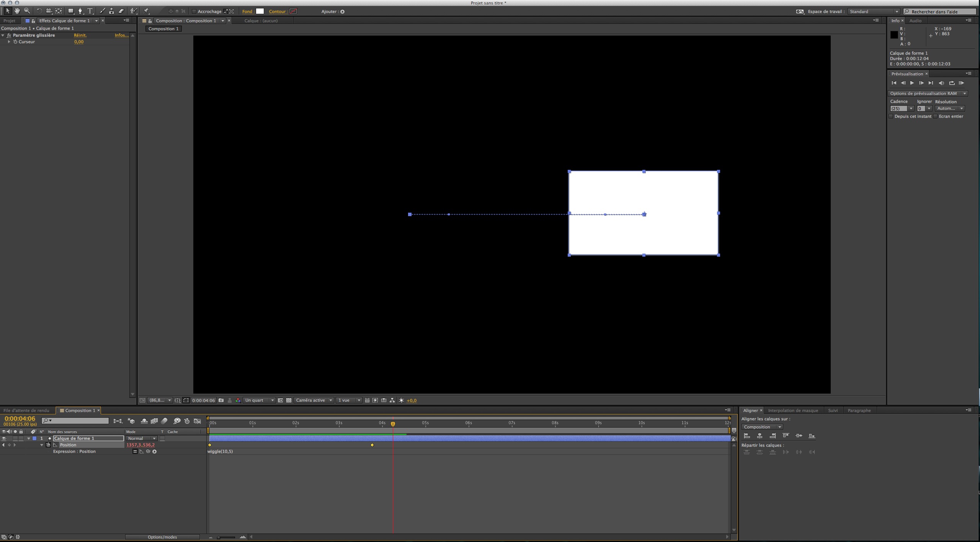980x542 pixels.
Task: Open the Normal blending mode dropdown
Action: pos(142,438)
